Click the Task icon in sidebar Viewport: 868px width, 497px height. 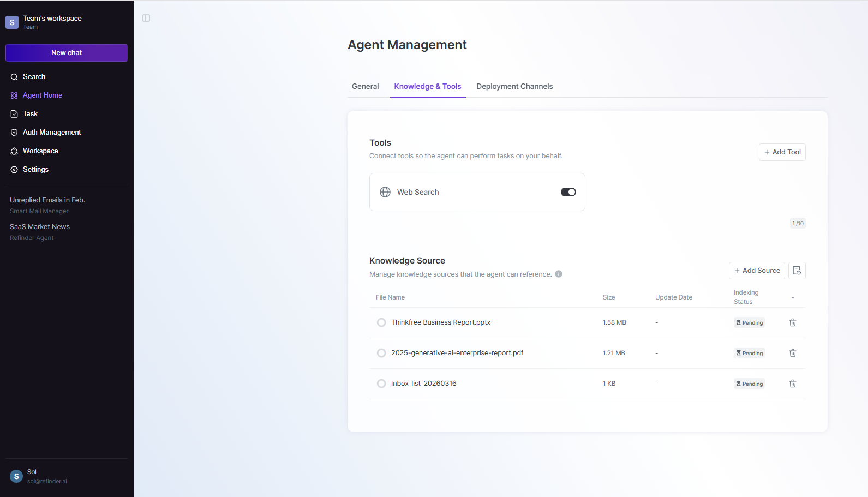pos(14,114)
